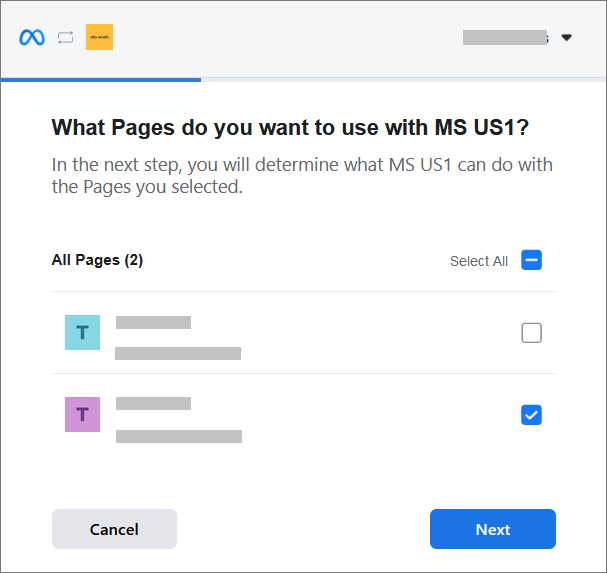Click the exchange arrows icon beside Meta logo
The image size is (607, 573).
click(x=66, y=38)
